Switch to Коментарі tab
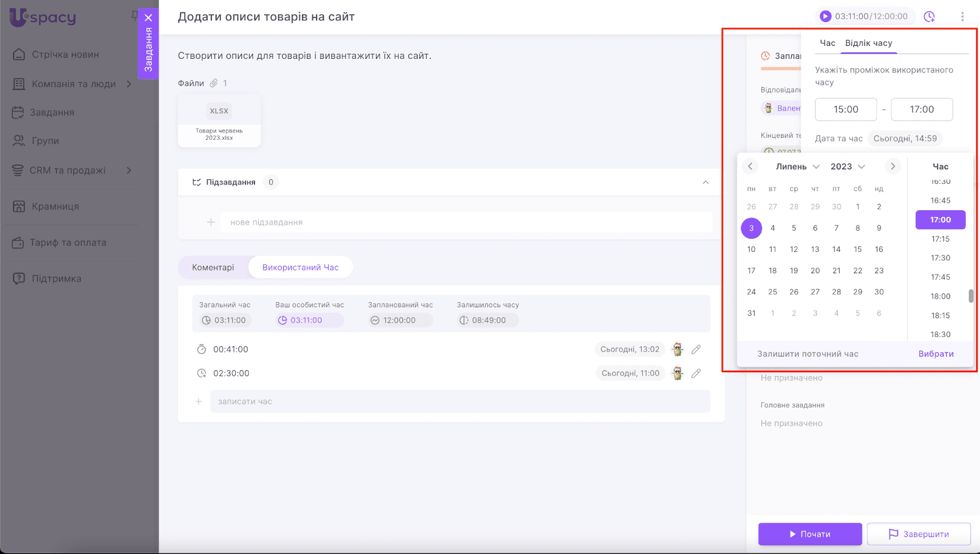The width and height of the screenshot is (980, 554). [x=213, y=267]
